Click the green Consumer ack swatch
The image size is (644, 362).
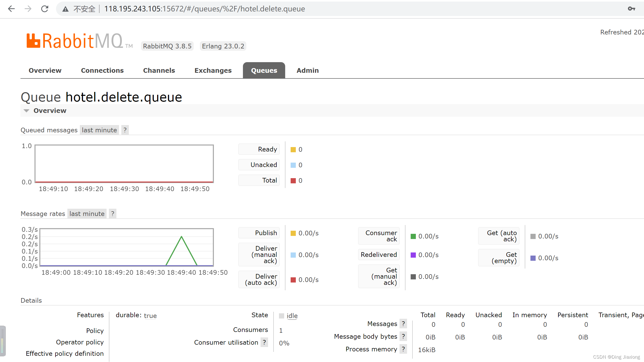click(x=413, y=236)
